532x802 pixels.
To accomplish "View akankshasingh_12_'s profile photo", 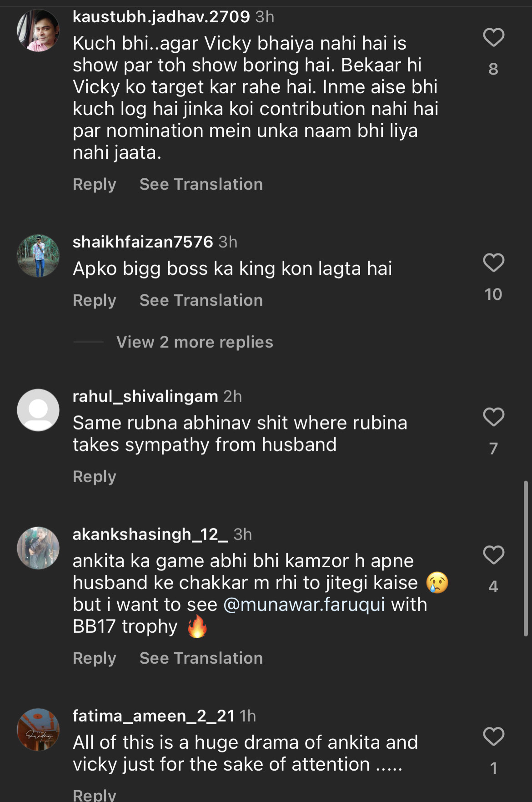I will coord(38,548).
